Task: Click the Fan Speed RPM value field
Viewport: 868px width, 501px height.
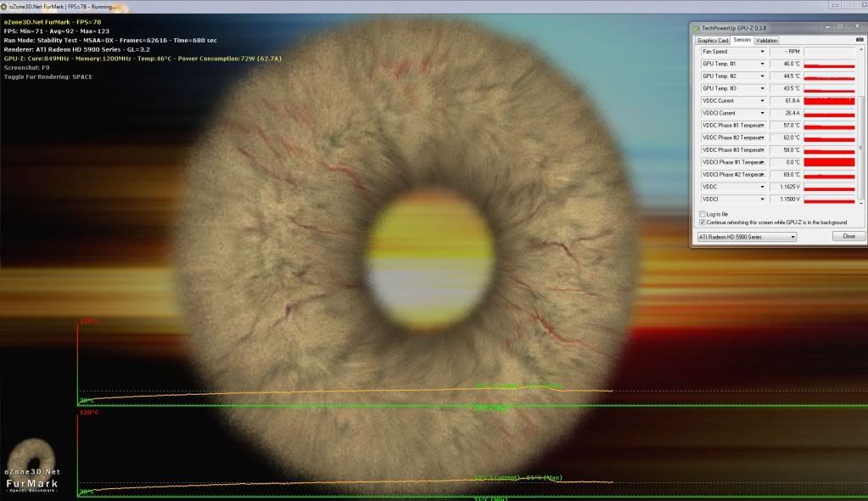Action: coord(785,52)
